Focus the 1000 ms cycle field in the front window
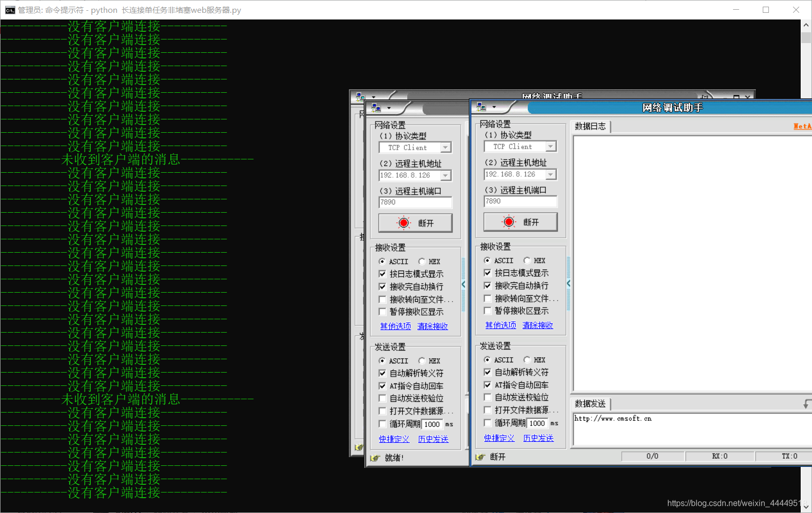Viewport: 812px width, 513px height. coord(537,423)
